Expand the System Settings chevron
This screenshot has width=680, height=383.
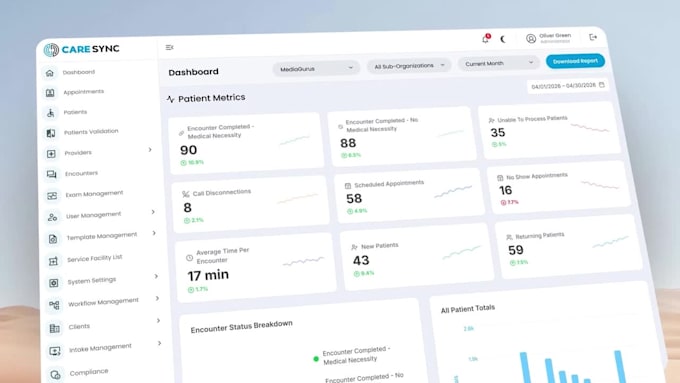click(x=156, y=276)
